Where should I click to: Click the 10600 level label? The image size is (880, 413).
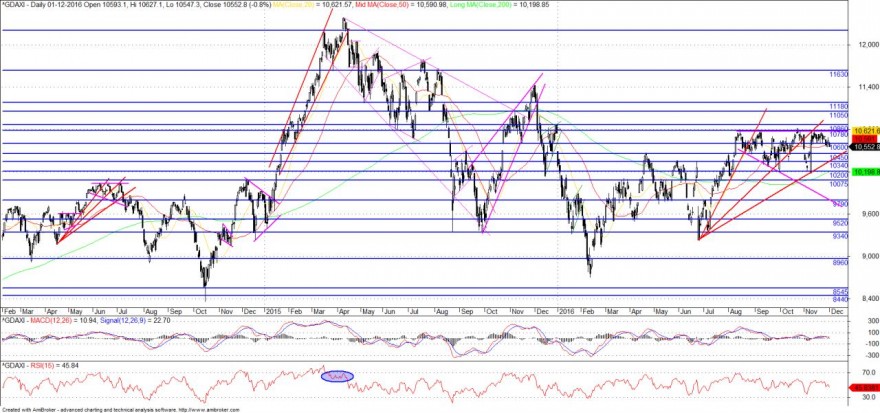click(x=838, y=147)
